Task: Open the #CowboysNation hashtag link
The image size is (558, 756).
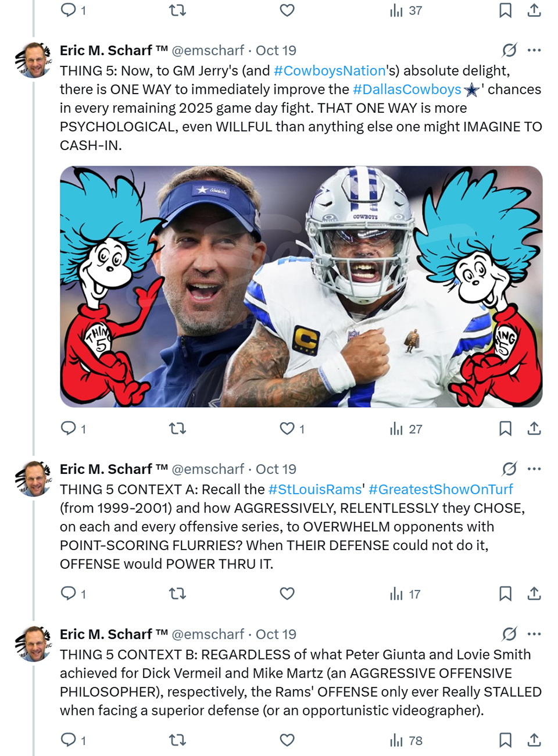Action: tap(330, 71)
